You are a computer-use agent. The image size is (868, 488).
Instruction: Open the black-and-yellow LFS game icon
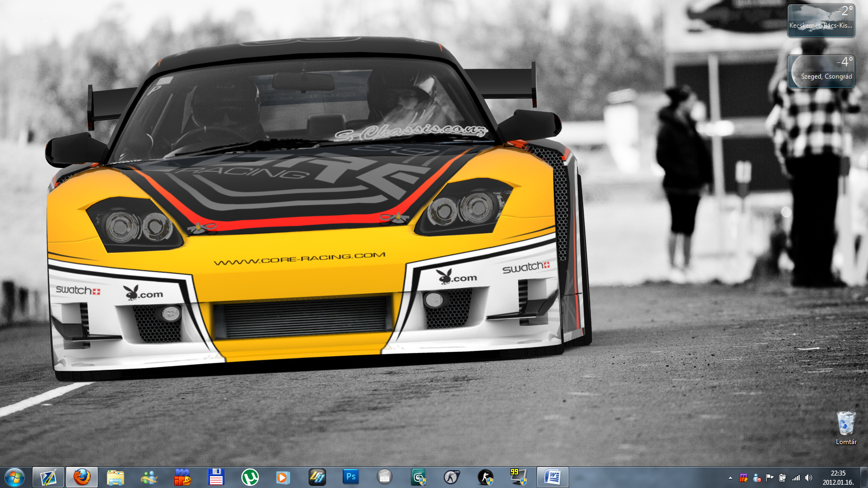pos(317,477)
